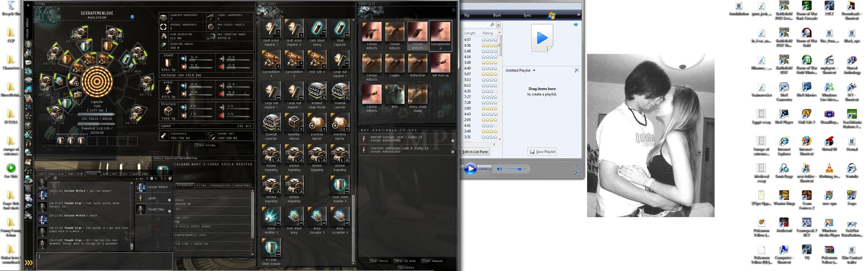The height and width of the screenshot is (271, 868).
Task: Select the Small Shield Booster II item
Action: pos(340,189)
